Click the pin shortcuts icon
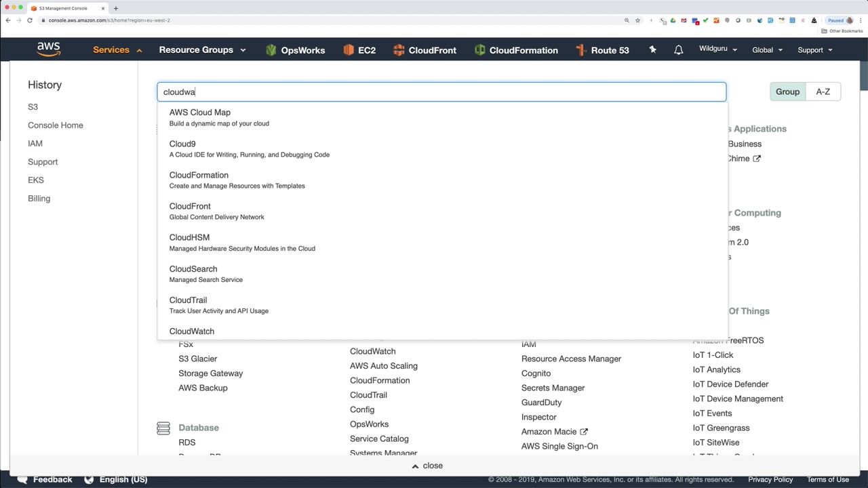The image size is (868, 488). [x=652, y=49]
